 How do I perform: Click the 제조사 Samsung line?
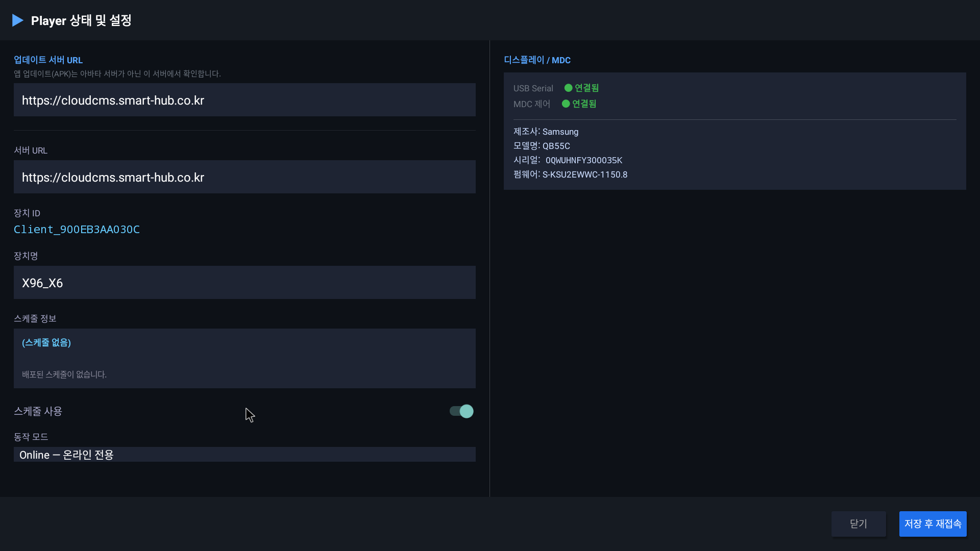546,132
